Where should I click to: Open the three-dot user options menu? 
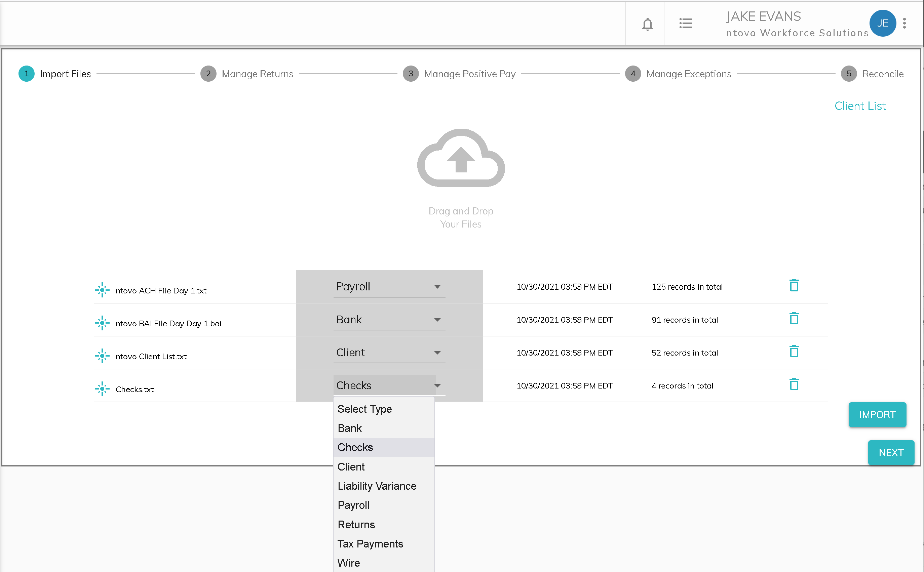(x=904, y=24)
